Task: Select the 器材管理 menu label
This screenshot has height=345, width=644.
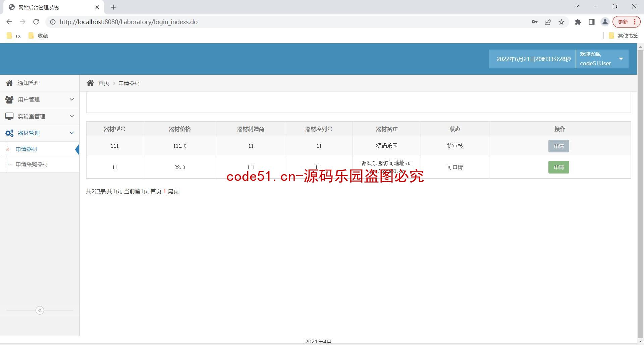Action: [x=29, y=133]
